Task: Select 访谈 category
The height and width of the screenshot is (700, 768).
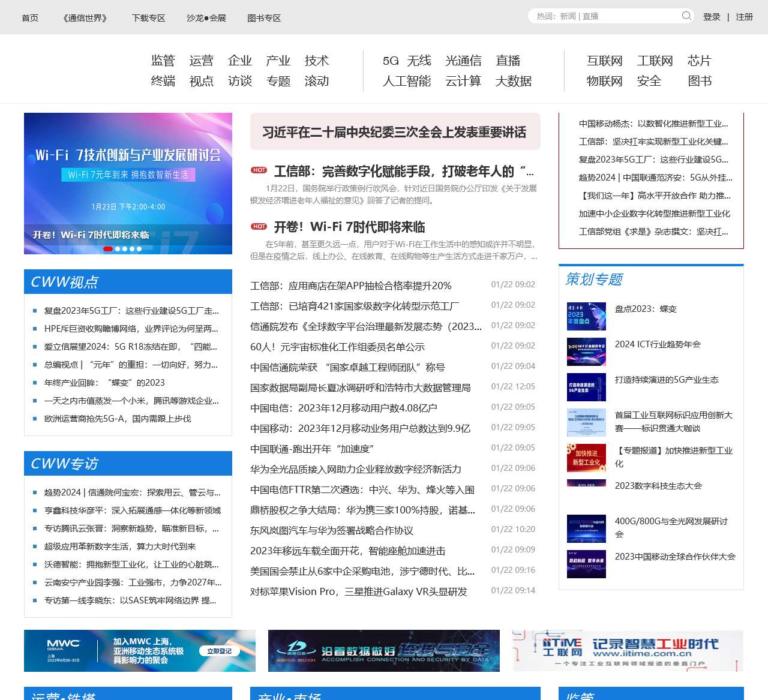Action: coord(240,81)
